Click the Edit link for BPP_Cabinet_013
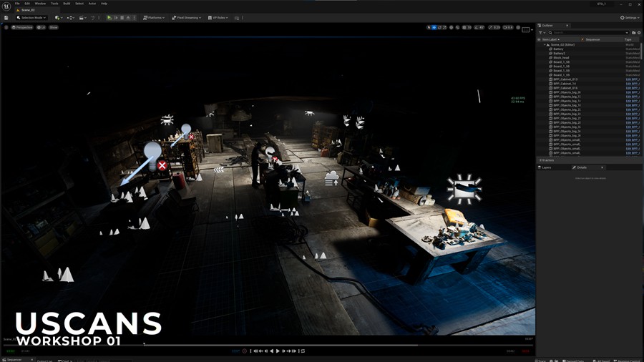The image size is (644, 362). pos(633,79)
